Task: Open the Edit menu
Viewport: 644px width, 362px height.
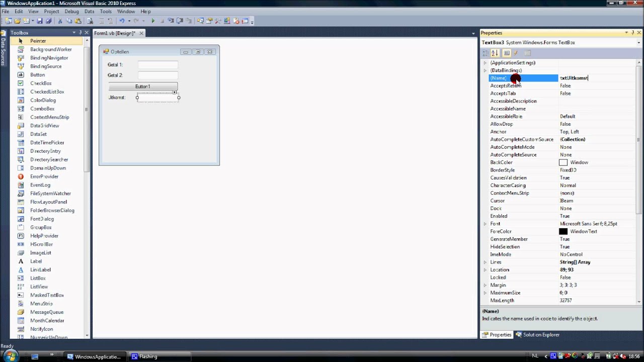Action: coord(19,11)
